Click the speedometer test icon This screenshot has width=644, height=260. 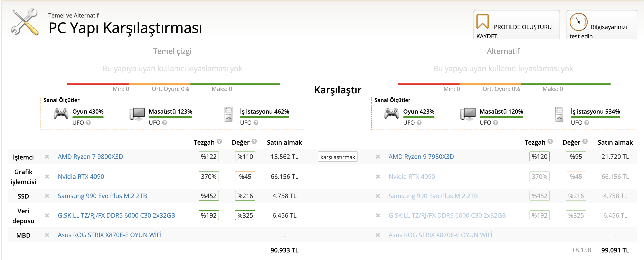(578, 22)
